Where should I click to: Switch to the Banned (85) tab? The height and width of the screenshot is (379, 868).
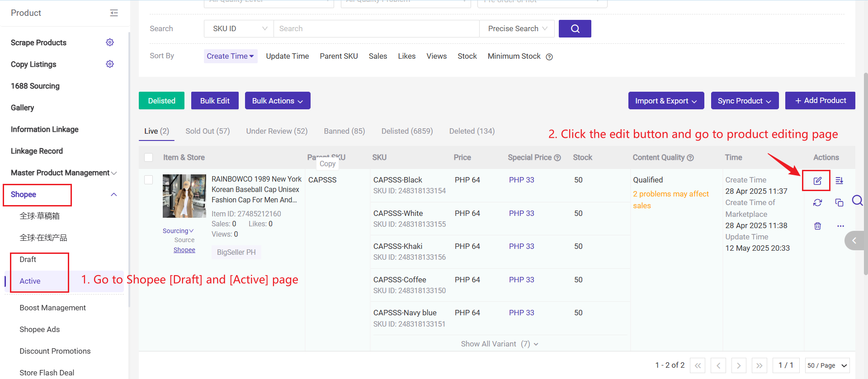coord(344,131)
